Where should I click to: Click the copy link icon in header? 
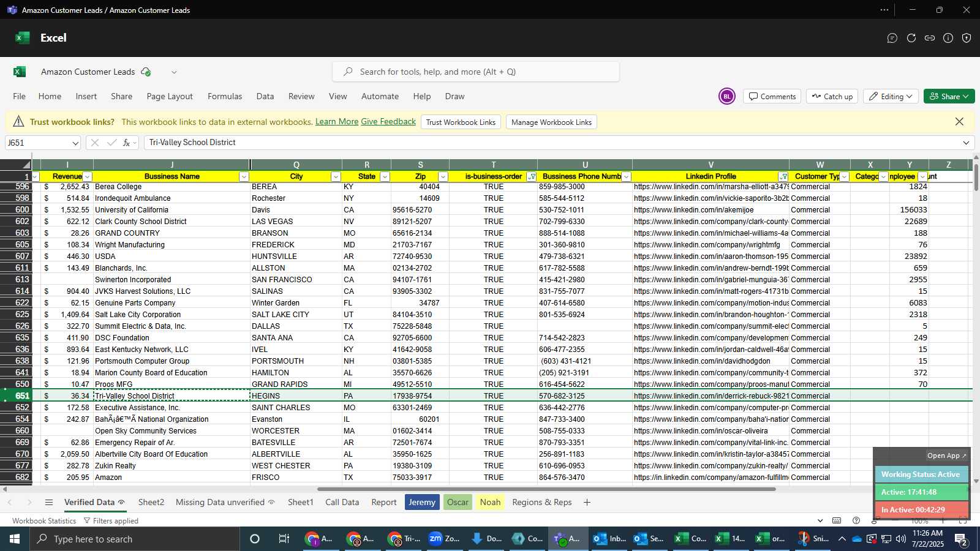[930, 38]
